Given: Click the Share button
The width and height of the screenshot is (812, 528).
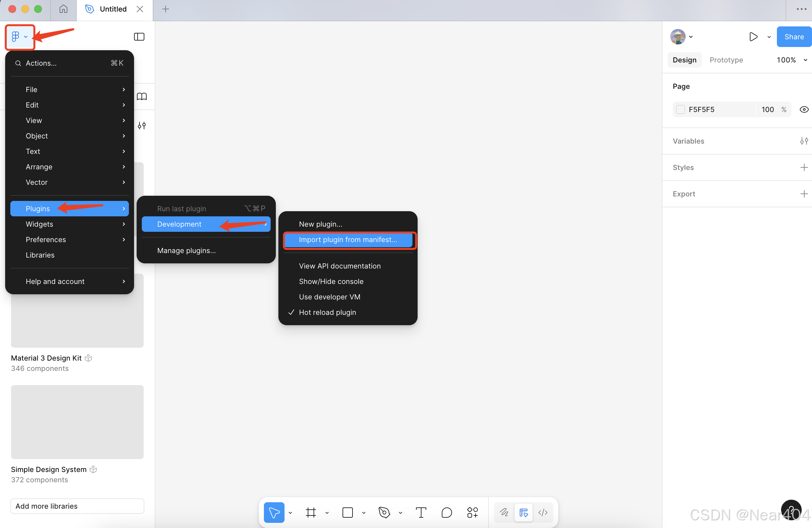Looking at the screenshot, I should pyautogui.click(x=794, y=36).
